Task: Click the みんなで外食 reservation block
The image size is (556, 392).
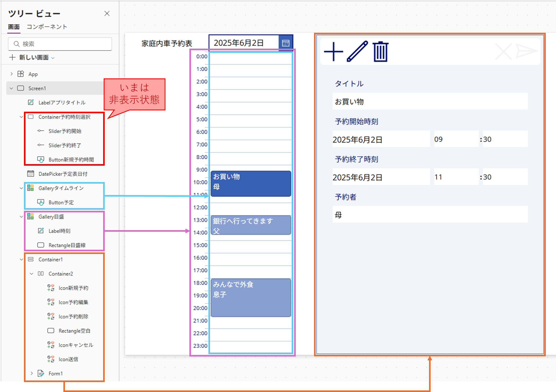Action: point(251,297)
